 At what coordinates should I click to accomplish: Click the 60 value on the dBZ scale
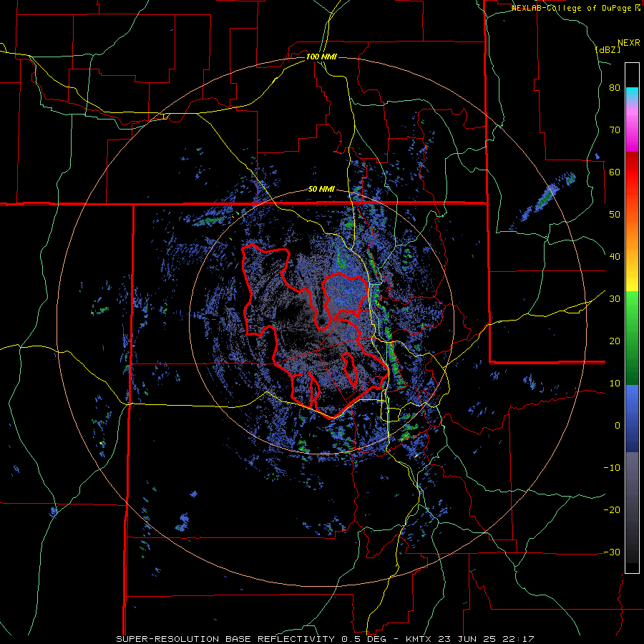coord(615,172)
